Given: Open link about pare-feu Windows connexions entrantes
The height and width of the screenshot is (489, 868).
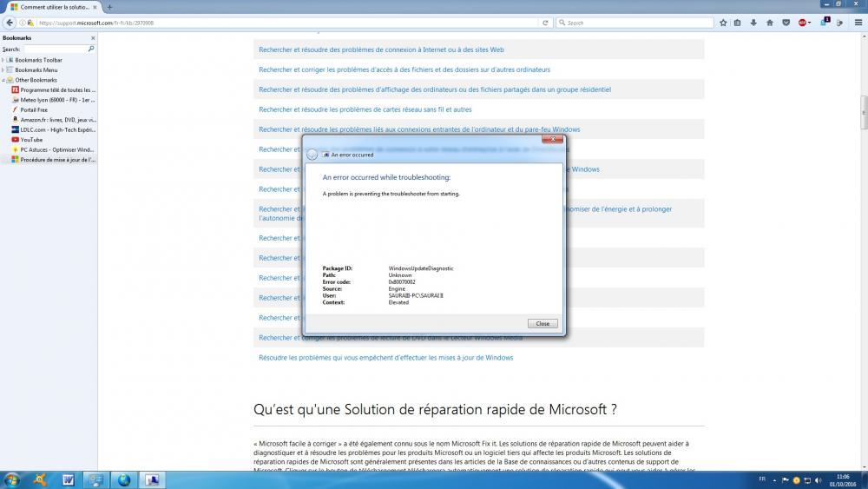Looking at the screenshot, I should click(x=419, y=129).
